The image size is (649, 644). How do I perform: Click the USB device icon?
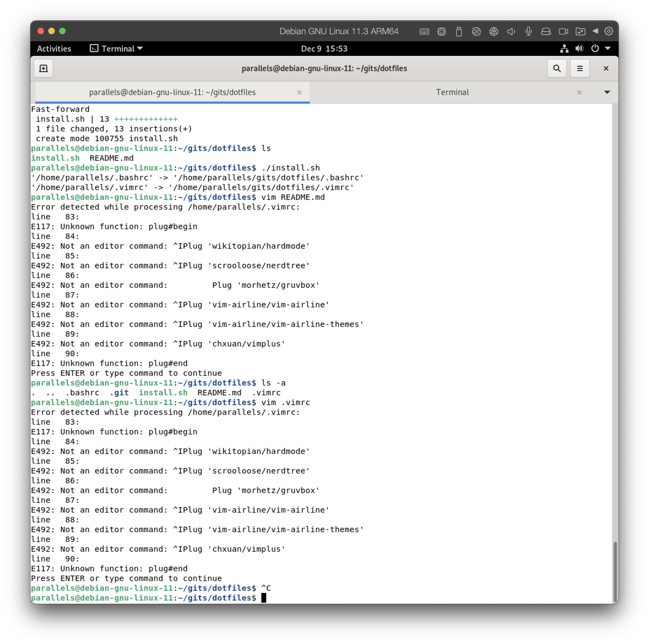point(459,31)
